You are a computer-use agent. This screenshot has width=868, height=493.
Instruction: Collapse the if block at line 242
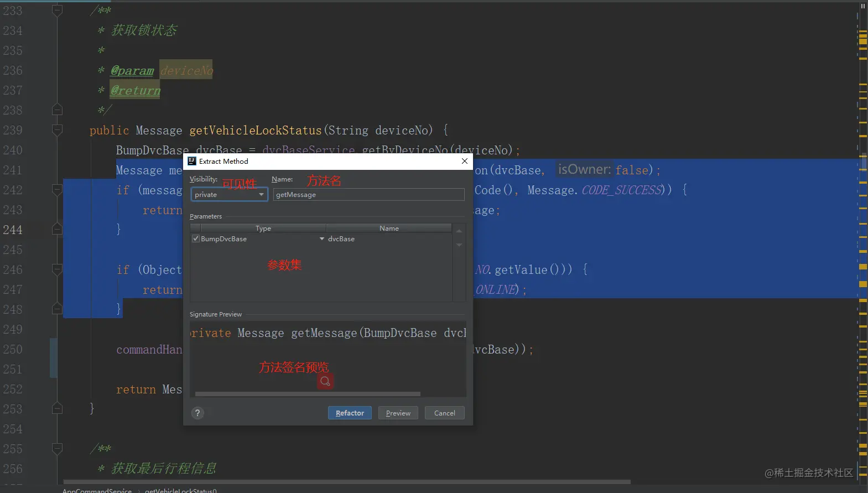57,190
